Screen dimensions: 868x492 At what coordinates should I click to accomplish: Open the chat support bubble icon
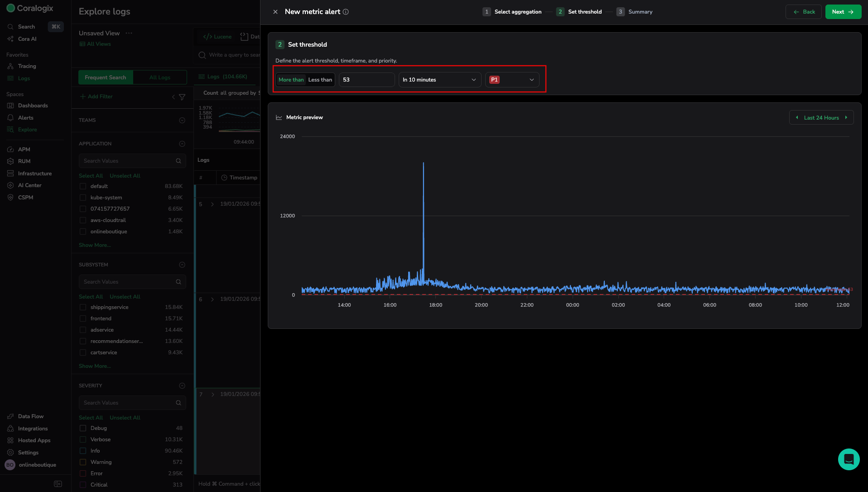point(849,459)
